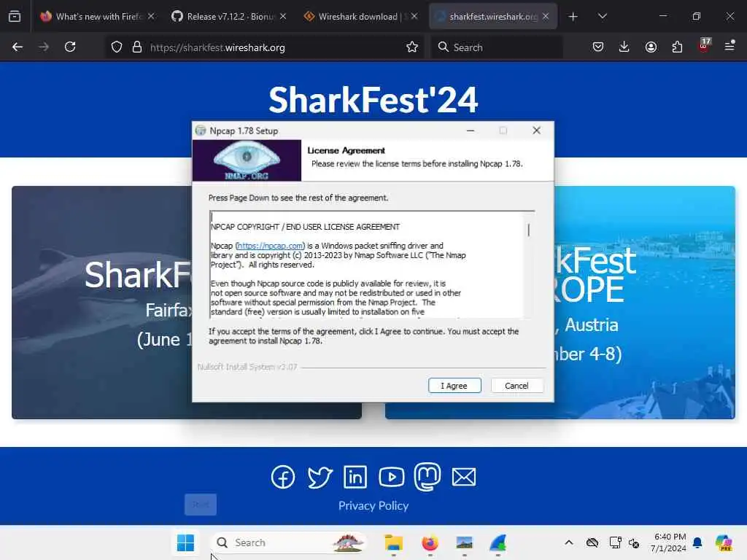Close the Wireshark download tab

[x=414, y=16]
